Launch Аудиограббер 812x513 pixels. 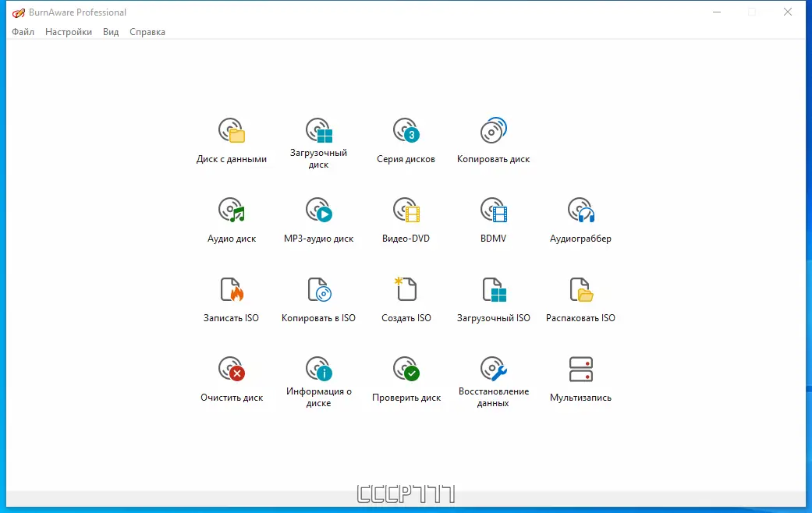580,218
